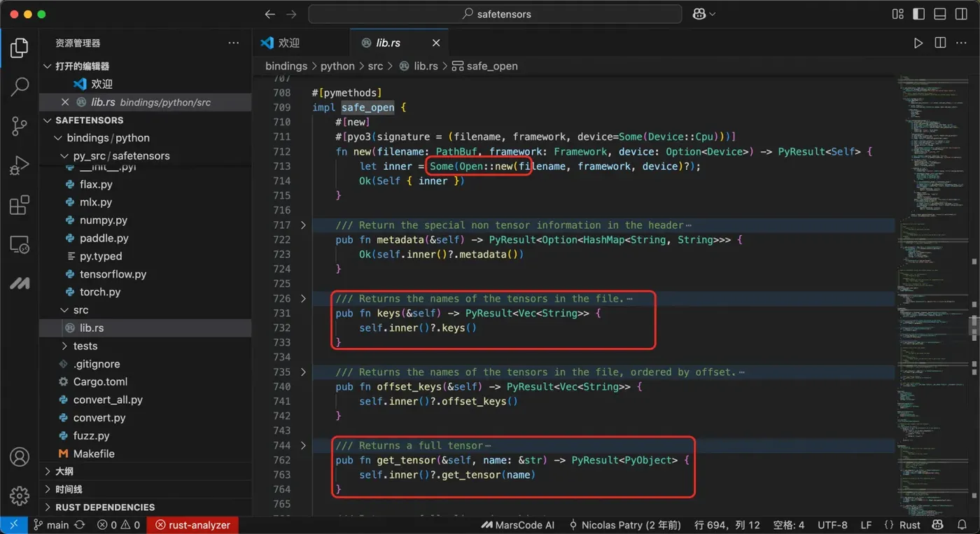Toggle the bottom panel visibility
This screenshot has height=534, width=980.
pos(940,14)
